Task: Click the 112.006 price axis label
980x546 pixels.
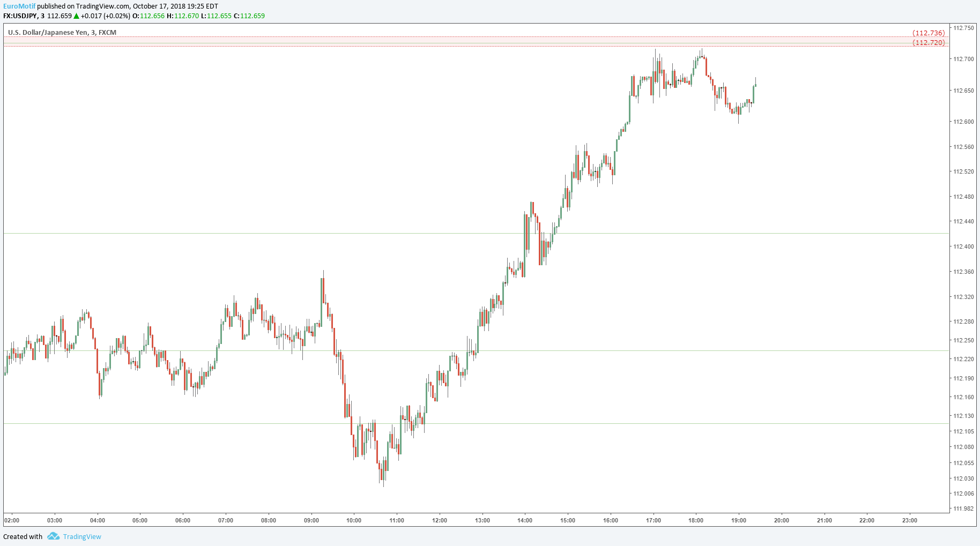Action: [x=963, y=493]
